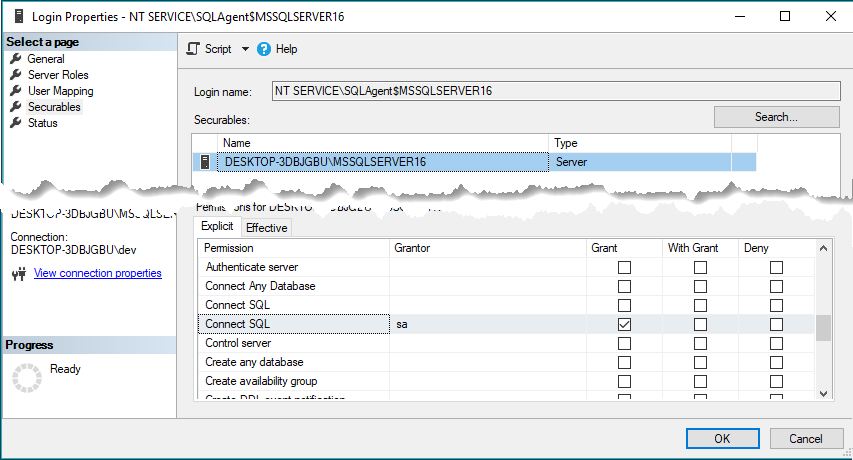Check Grant for Control server

coord(625,344)
